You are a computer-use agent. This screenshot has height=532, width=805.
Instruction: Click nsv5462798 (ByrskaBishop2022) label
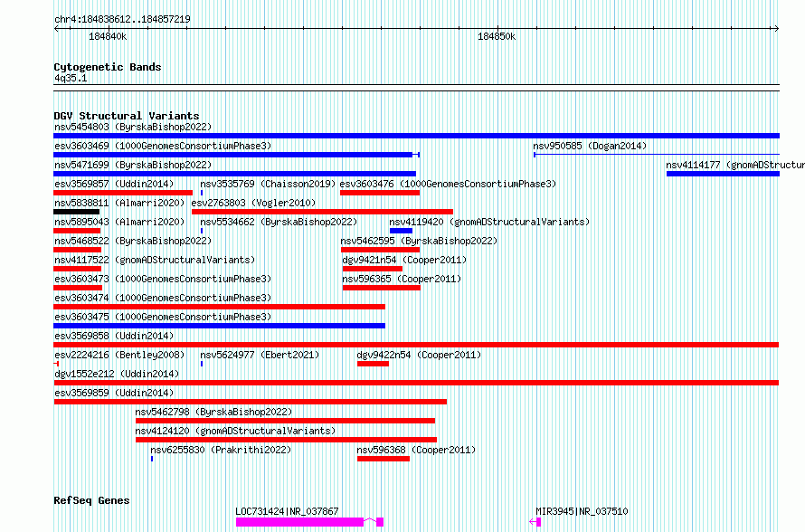pyautogui.click(x=213, y=412)
